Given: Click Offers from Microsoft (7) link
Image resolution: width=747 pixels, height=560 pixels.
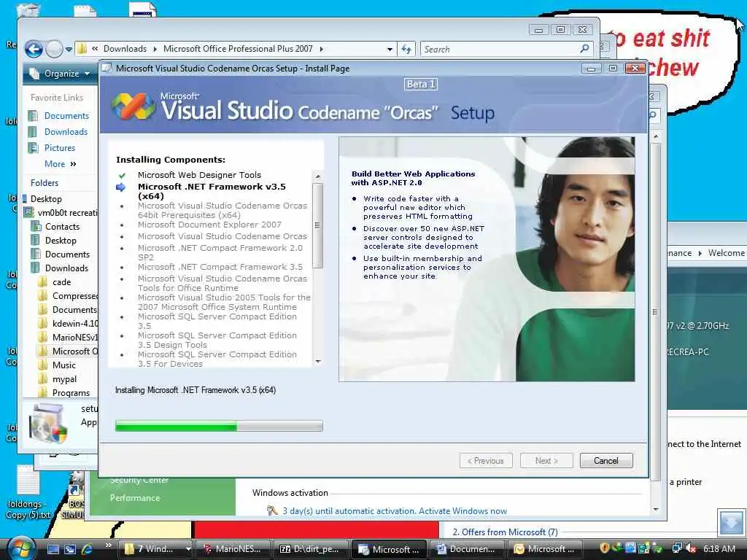Looking at the screenshot, I should coord(505,532).
